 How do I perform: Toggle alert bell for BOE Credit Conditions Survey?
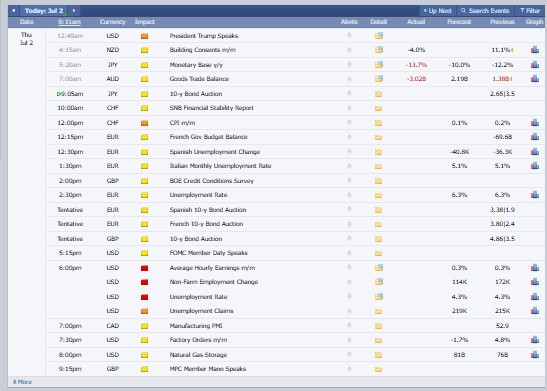[x=349, y=180]
